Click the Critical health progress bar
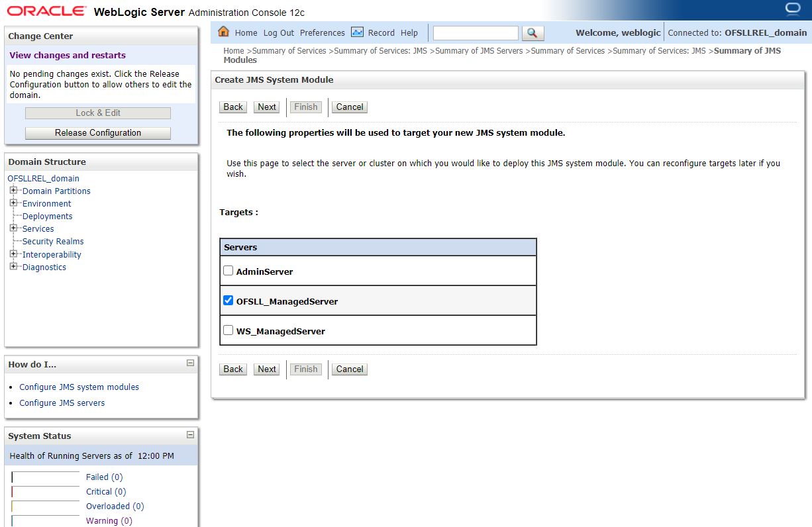 click(x=45, y=491)
